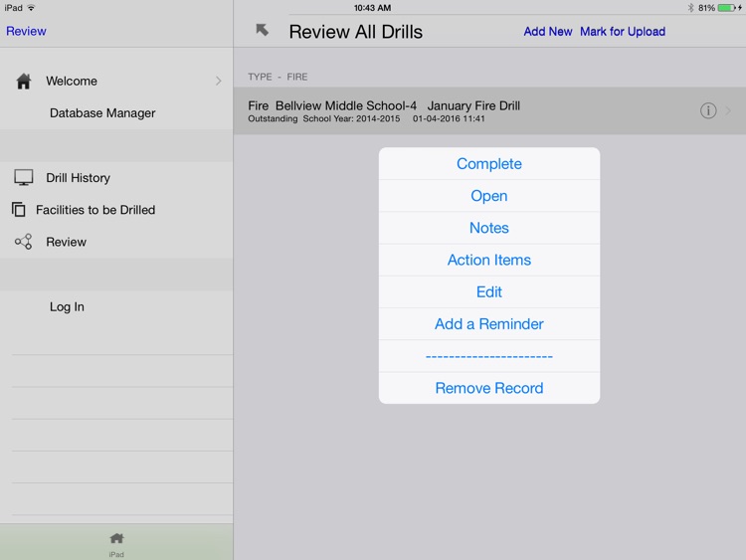The width and height of the screenshot is (746, 560).
Task: Tap the Facilities to be Drilled copy icon
Action: 19,210
